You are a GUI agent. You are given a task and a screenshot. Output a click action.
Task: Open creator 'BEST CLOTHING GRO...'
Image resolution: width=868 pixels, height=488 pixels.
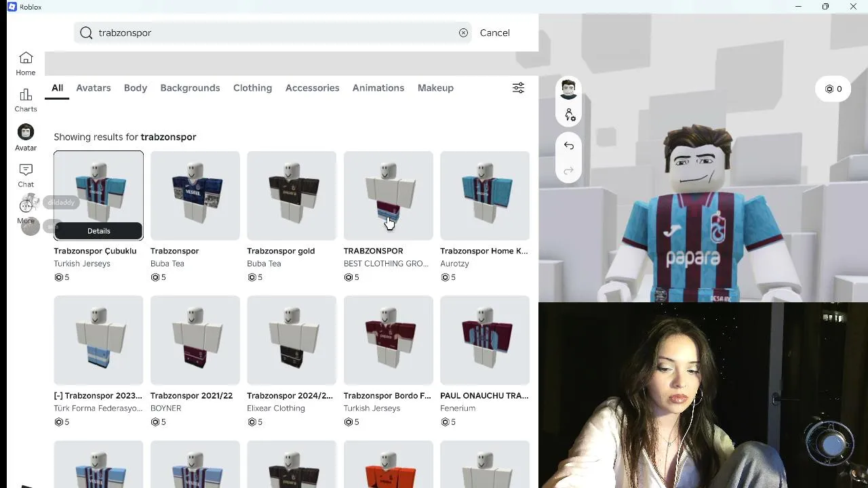[386, 264]
